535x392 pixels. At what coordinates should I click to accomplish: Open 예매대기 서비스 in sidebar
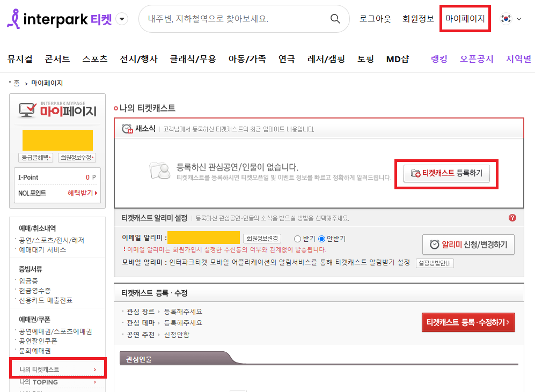coord(42,250)
